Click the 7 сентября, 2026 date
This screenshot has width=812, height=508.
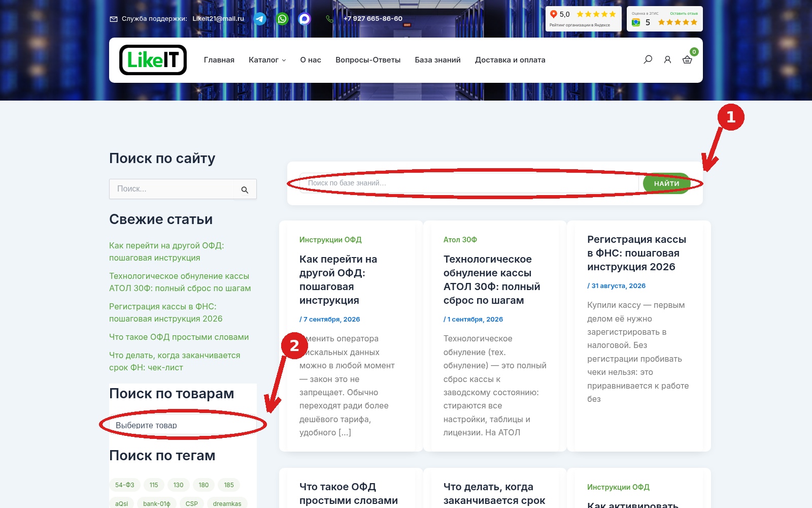331,320
